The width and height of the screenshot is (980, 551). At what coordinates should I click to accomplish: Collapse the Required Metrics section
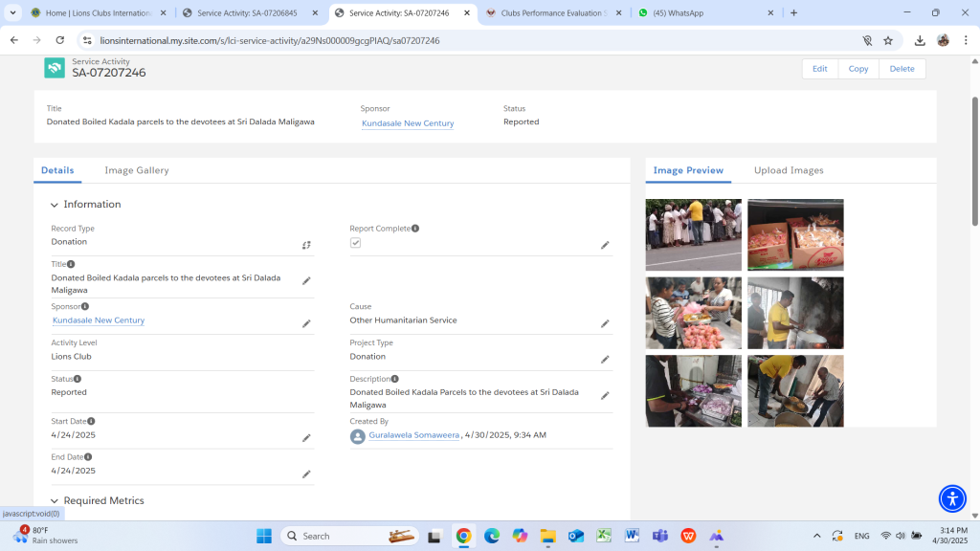pyautogui.click(x=55, y=501)
